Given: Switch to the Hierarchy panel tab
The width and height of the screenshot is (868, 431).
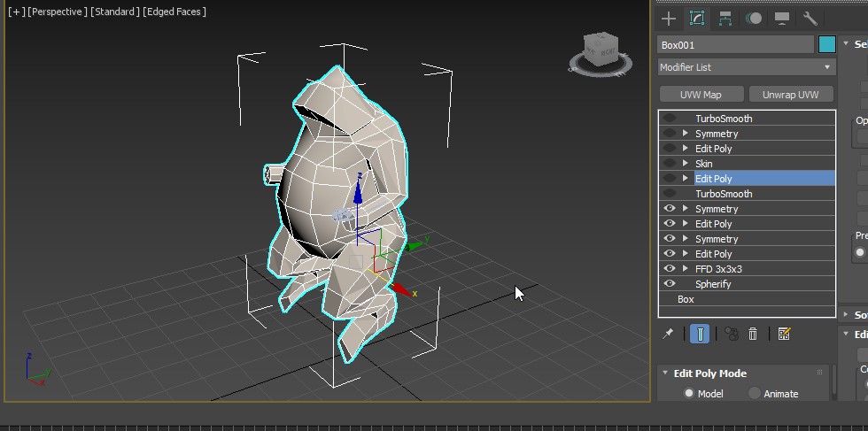Looking at the screenshot, I should click(x=725, y=18).
